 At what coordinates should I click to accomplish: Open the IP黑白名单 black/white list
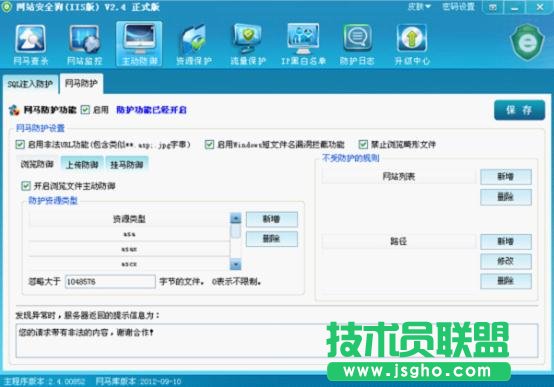tap(303, 45)
